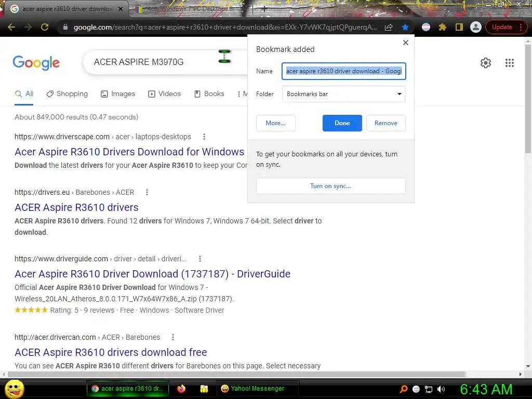
Task: Open the yellow folder taskbar icon
Action: (x=204, y=389)
